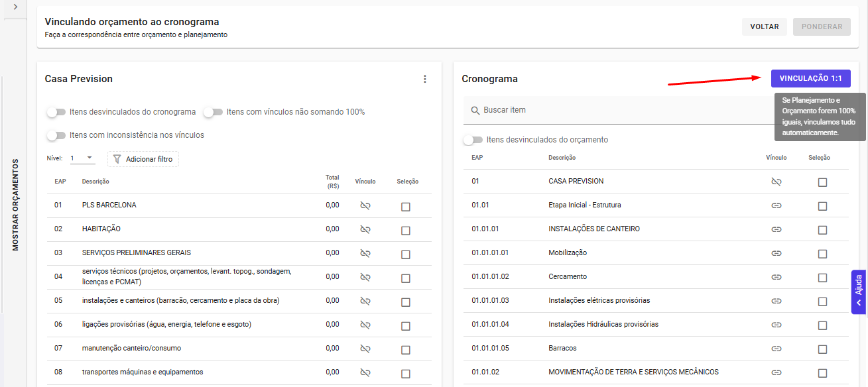The height and width of the screenshot is (387, 868).
Task: Check the selection box for HABITAÇÃO
Action: [406, 231]
